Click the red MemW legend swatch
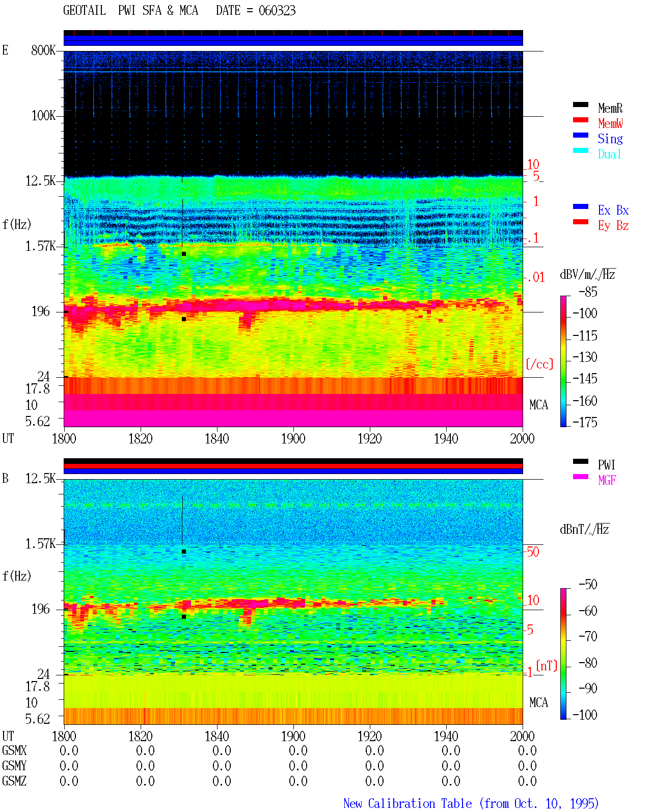This screenshot has height=812, width=652. [581, 120]
